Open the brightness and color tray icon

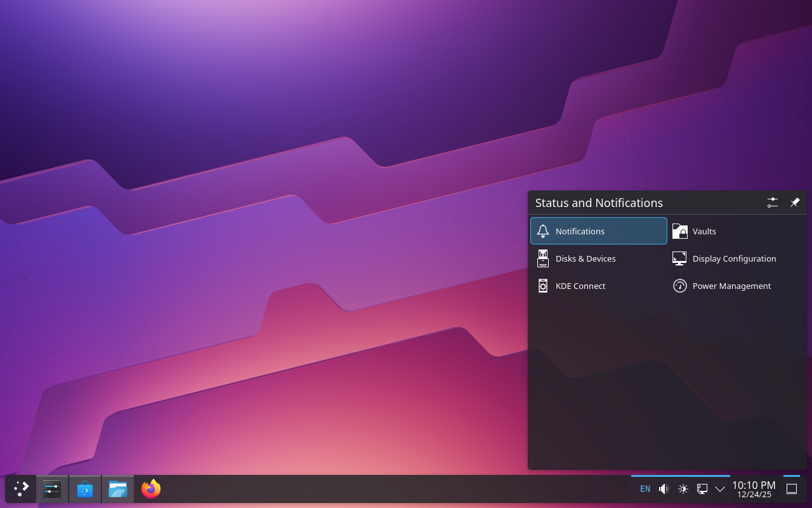pyautogui.click(x=683, y=489)
